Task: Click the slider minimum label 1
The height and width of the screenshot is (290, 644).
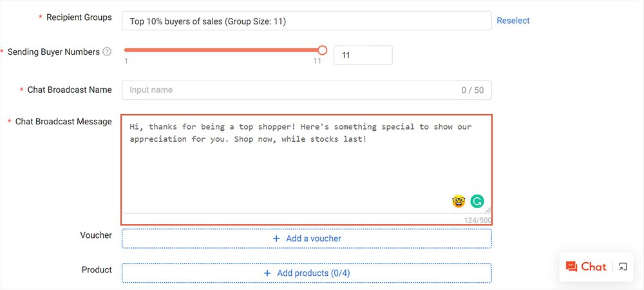Action: pyautogui.click(x=126, y=61)
